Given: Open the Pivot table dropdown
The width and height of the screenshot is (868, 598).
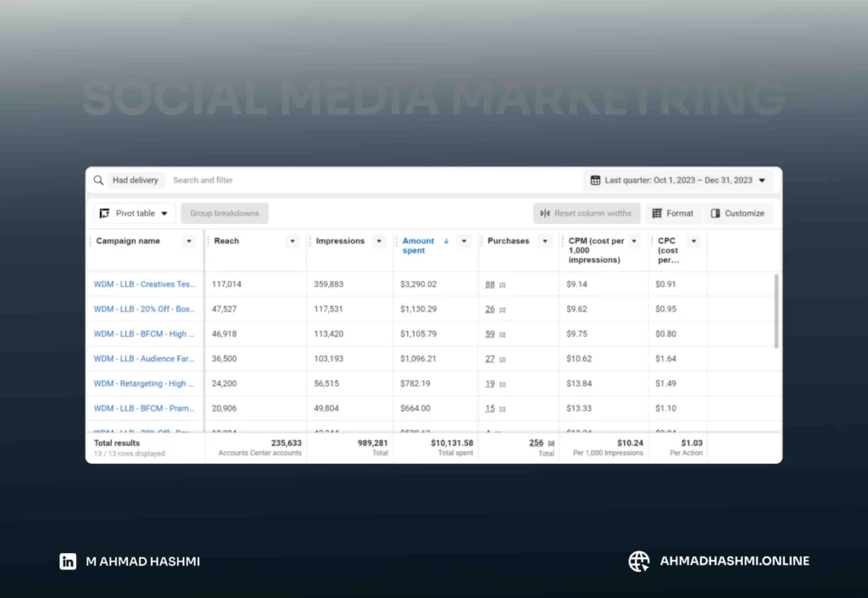Looking at the screenshot, I should coord(134,214).
